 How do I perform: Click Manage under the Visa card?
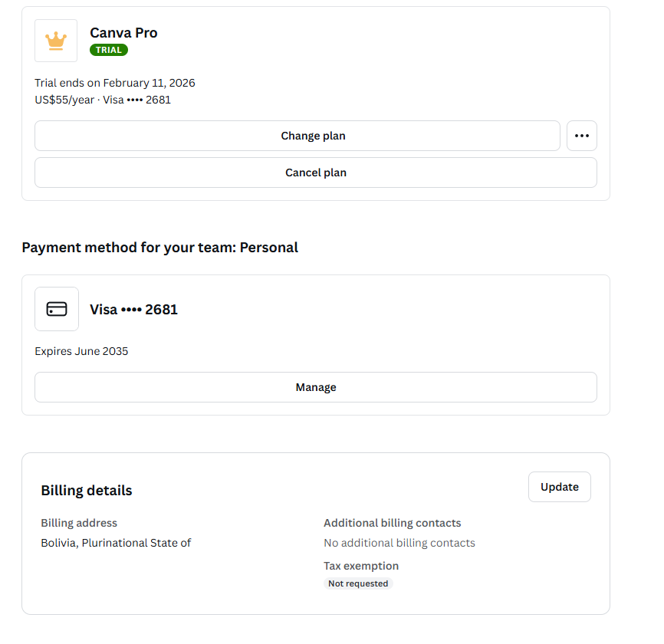(316, 387)
